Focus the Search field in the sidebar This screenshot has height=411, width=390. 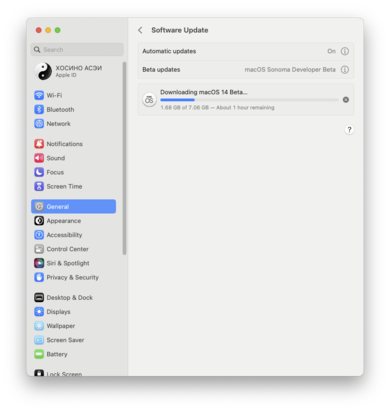pos(77,50)
